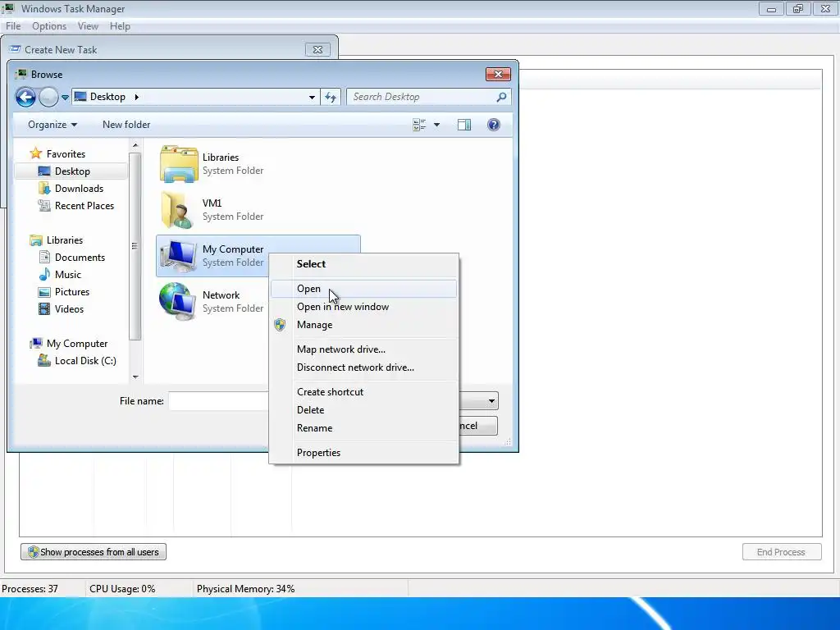Open the file type dropdown arrow
The width and height of the screenshot is (840, 630).
[491, 401]
